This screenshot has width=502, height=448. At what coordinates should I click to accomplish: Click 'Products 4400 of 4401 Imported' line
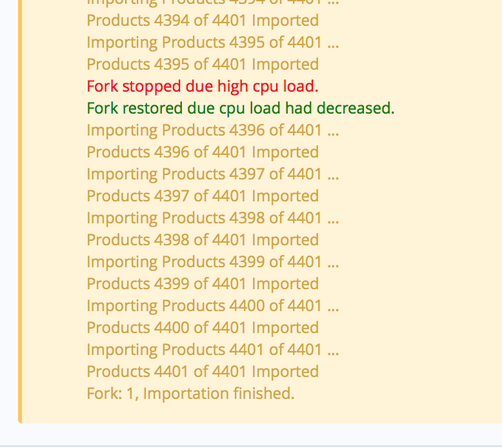click(203, 328)
